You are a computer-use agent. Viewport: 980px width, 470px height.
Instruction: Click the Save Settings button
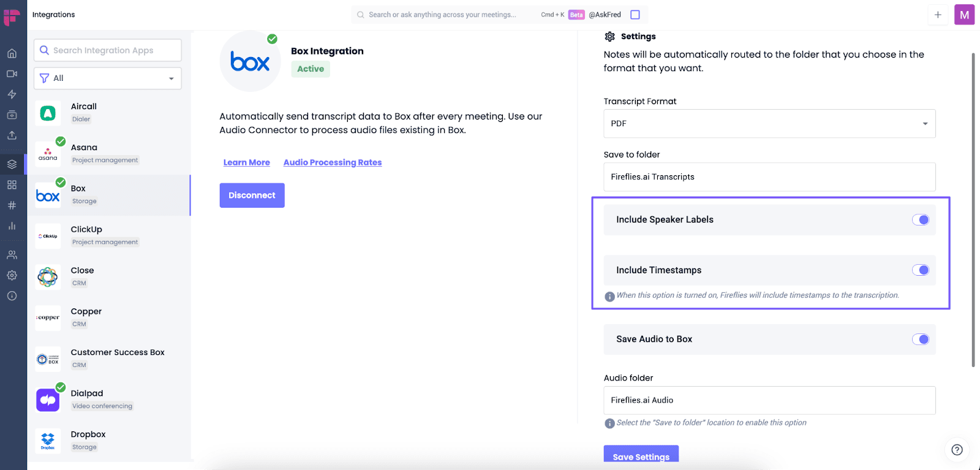(x=641, y=455)
